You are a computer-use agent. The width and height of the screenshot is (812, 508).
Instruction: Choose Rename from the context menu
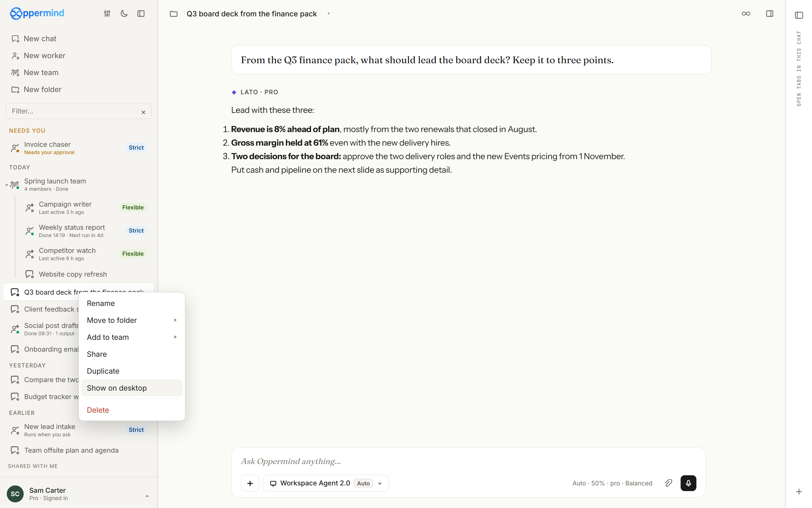click(x=132, y=303)
